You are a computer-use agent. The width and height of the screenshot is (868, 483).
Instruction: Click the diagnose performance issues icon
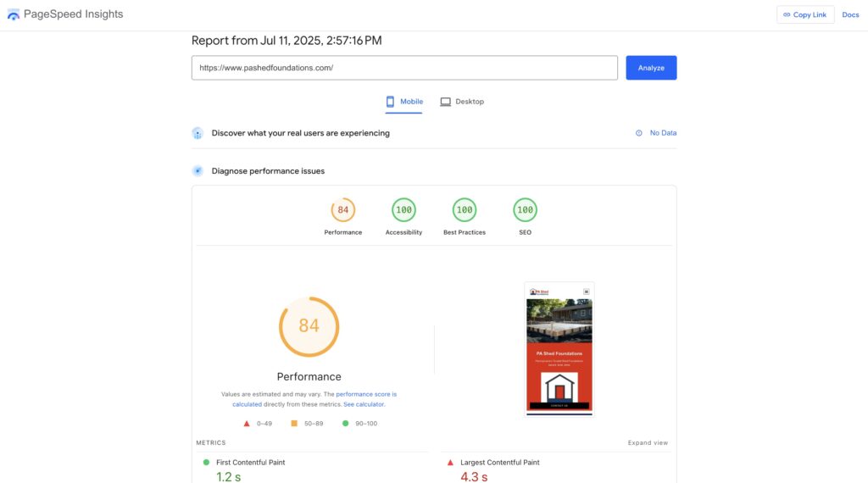(x=198, y=171)
